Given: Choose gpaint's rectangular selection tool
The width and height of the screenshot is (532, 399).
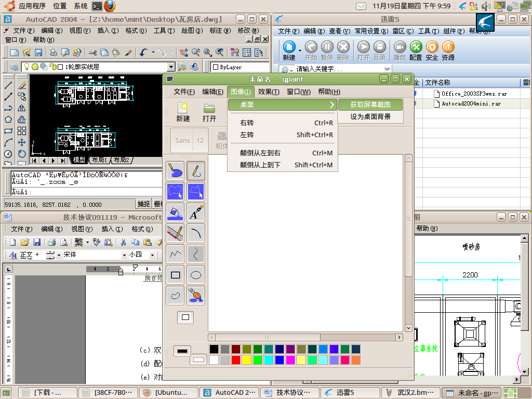Looking at the screenshot, I should pyautogui.click(x=196, y=191).
